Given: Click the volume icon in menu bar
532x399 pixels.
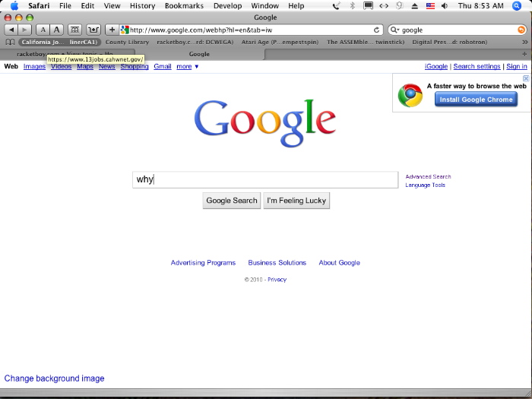Looking at the screenshot, I should coord(445,6).
